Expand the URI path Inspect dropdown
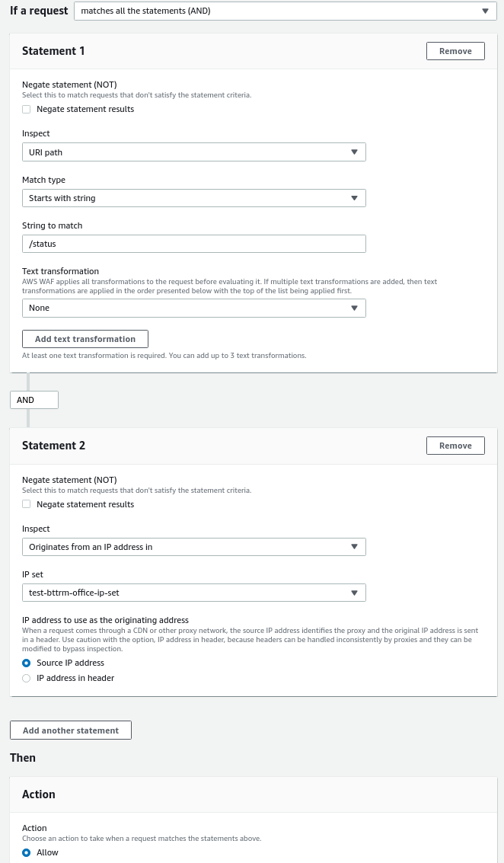 coord(193,152)
